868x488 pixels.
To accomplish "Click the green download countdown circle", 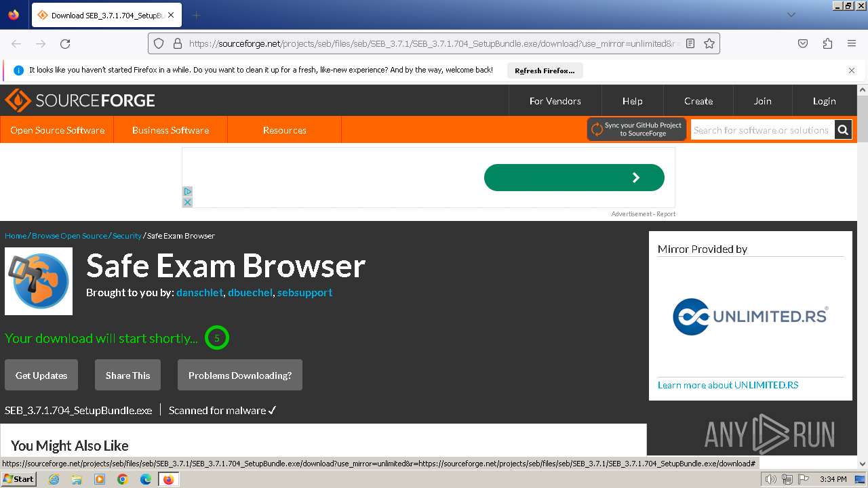I will point(217,338).
